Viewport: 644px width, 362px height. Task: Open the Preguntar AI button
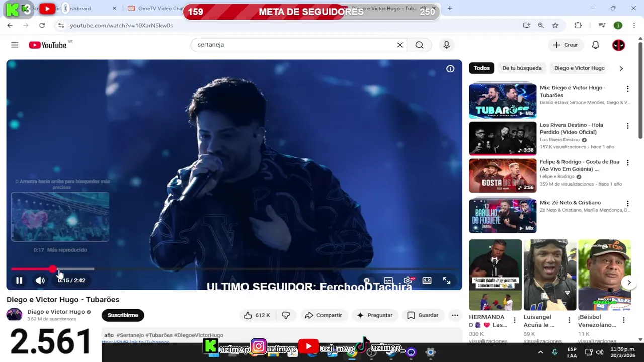pos(374,315)
